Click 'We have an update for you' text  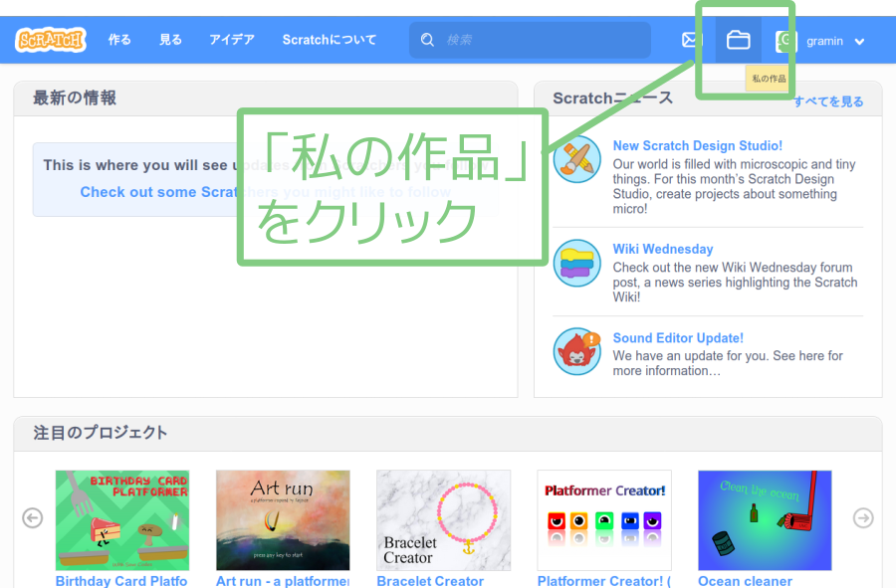(x=728, y=363)
